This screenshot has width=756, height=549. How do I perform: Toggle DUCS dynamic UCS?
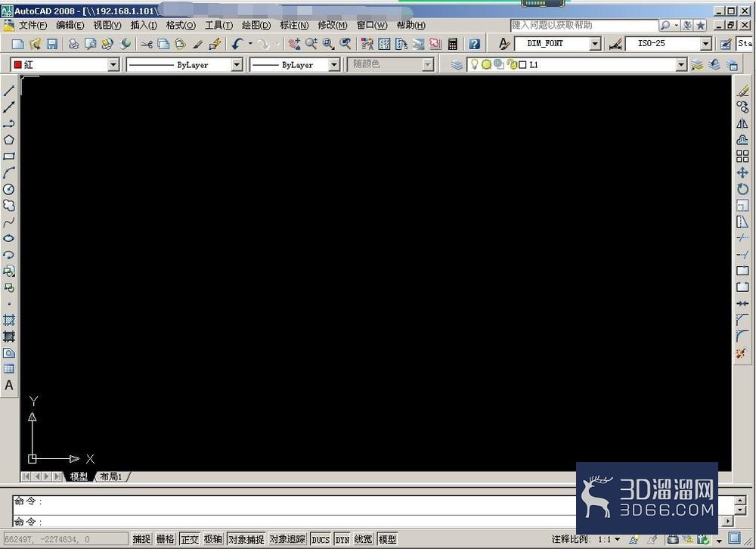(x=320, y=539)
